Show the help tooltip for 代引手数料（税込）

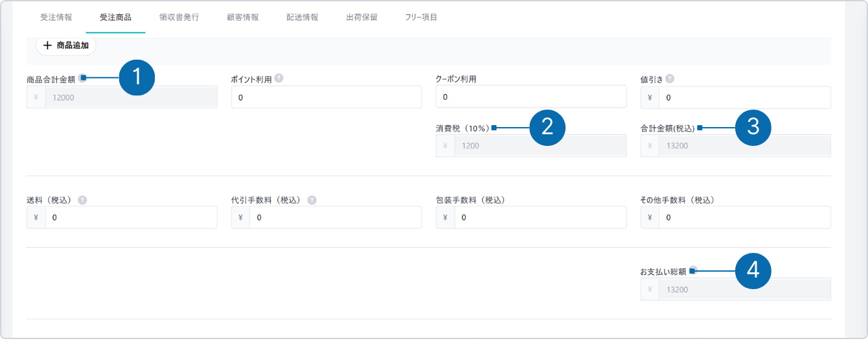pyautogui.click(x=312, y=200)
